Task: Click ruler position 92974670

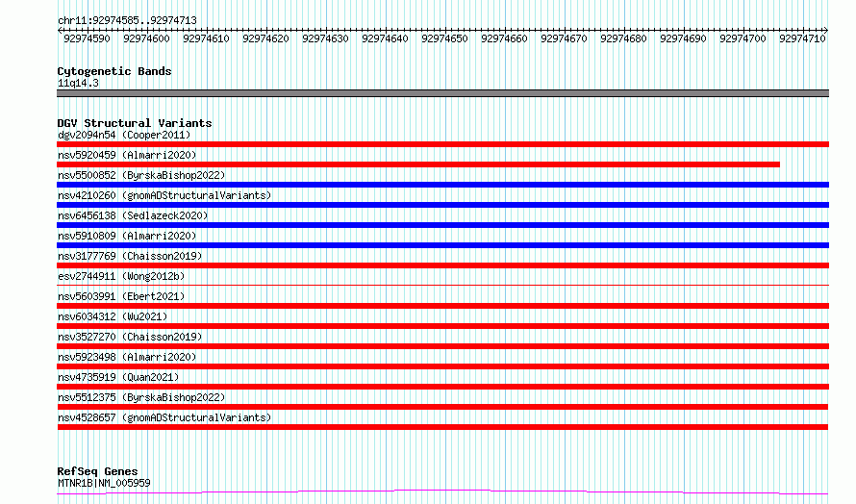Action: pos(564,38)
